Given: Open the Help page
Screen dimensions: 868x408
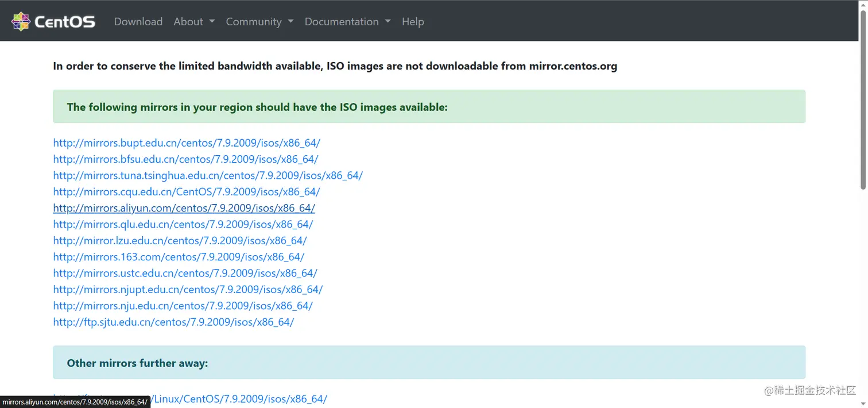Looking at the screenshot, I should click(413, 21).
